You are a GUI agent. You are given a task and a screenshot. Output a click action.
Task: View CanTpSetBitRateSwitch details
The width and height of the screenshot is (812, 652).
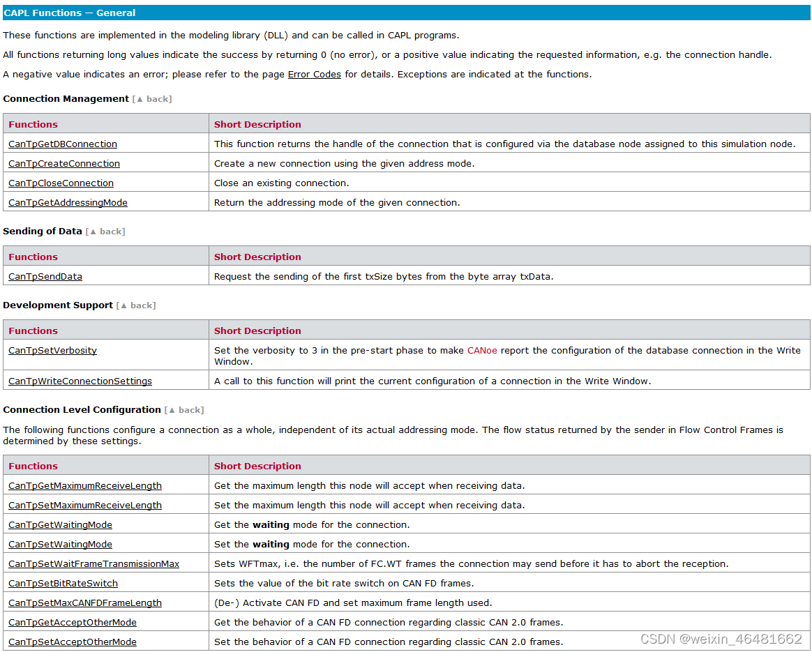pyautogui.click(x=63, y=583)
